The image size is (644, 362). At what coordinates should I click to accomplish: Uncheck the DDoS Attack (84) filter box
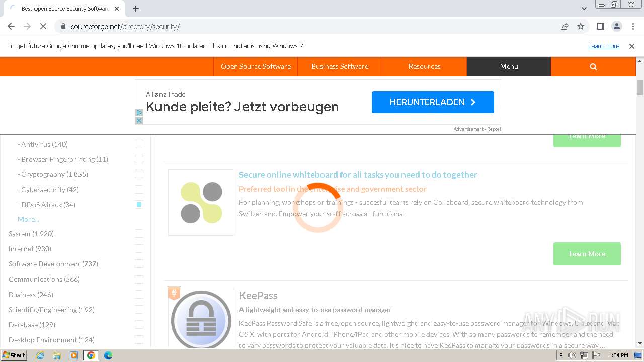click(139, 205)
